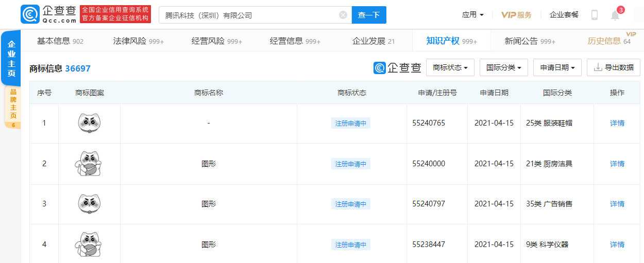This screenshot has height=263, width=644.
Task: Click the download icon in 导出数据
Action: point(598,67)
